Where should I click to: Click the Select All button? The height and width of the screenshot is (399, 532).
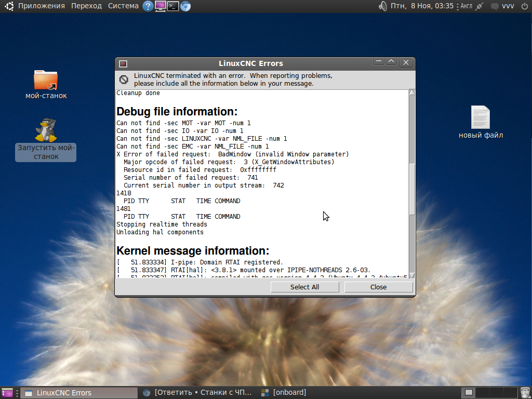[304, 287]
